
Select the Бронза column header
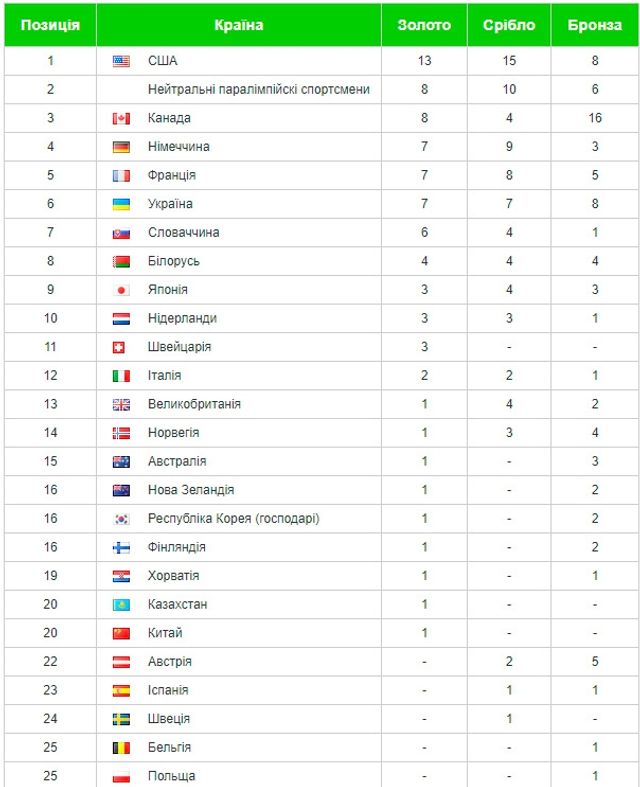595,25
